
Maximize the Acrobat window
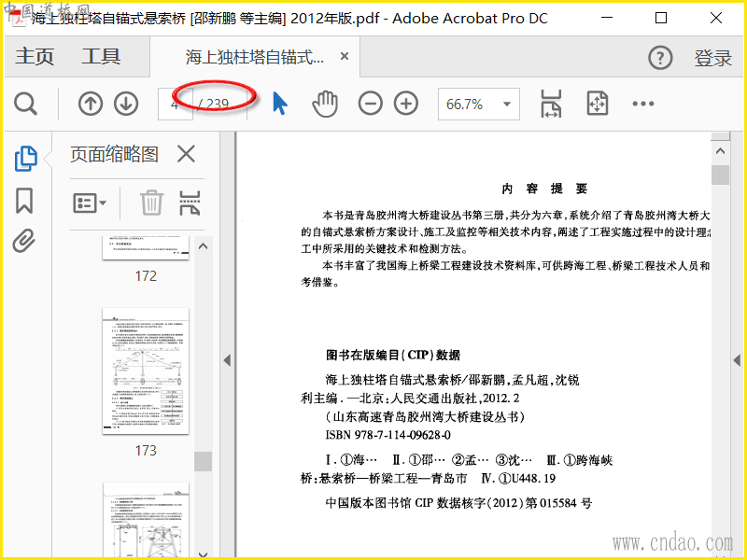point(661,18)
